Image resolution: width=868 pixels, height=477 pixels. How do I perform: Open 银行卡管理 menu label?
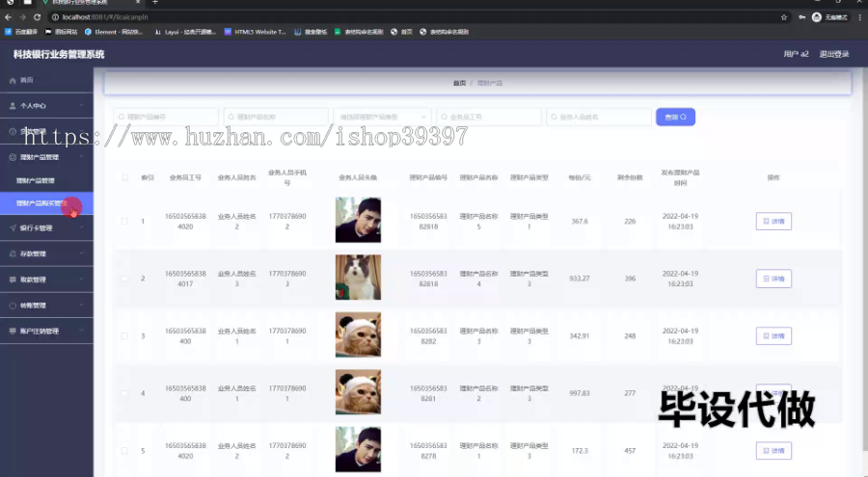(36, 228)
